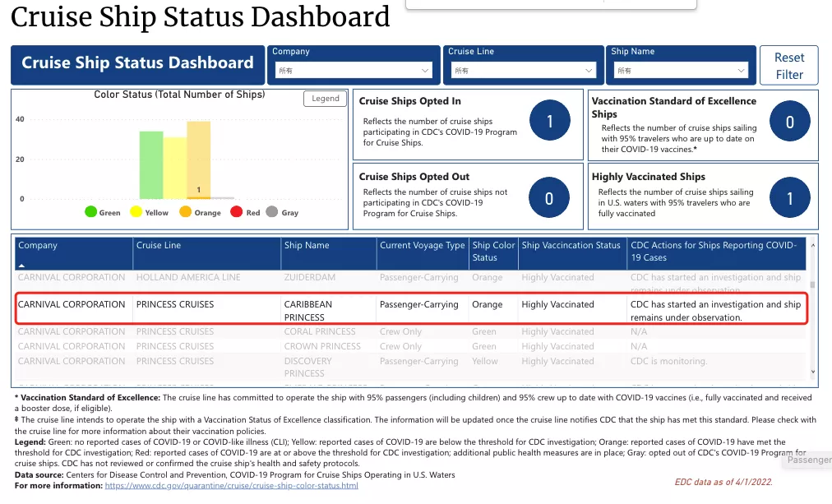Select the yellow legend dot
832x504 pixels.
point(136,211)
